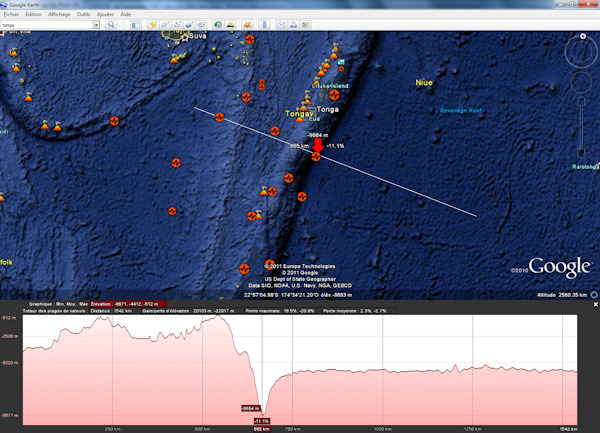
Task: Click the Rarotonga label at right edge
Action: pos(585,167)
